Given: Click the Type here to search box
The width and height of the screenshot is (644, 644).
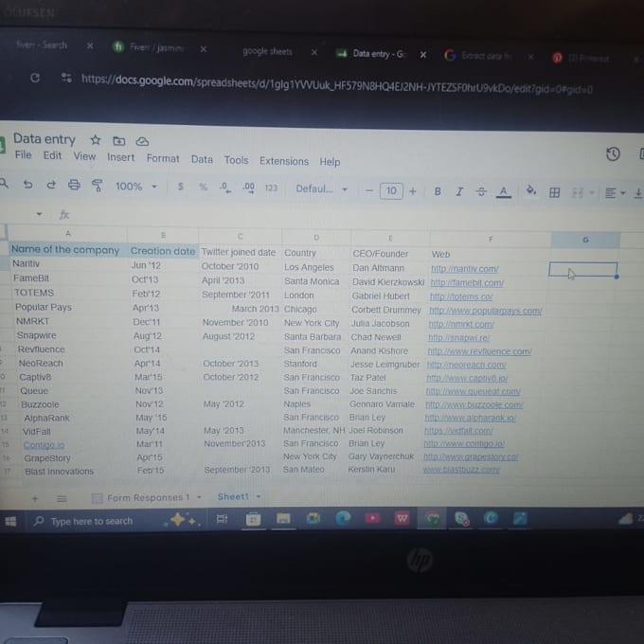Looking at the screenshot, I should point(92,521).
